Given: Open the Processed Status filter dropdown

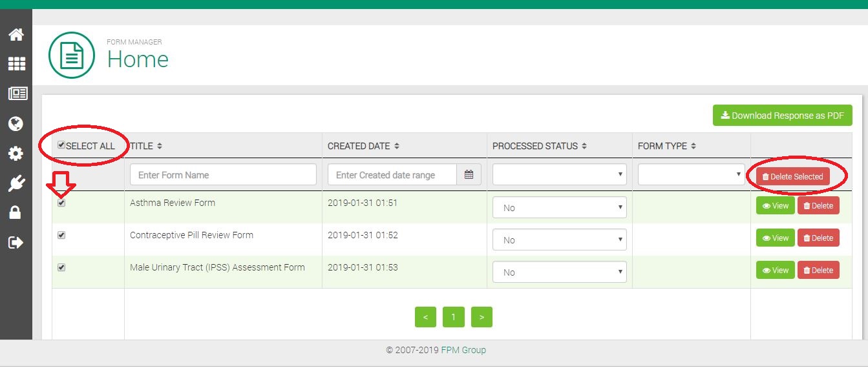Looking at the screenshot, I should [559, 174].
